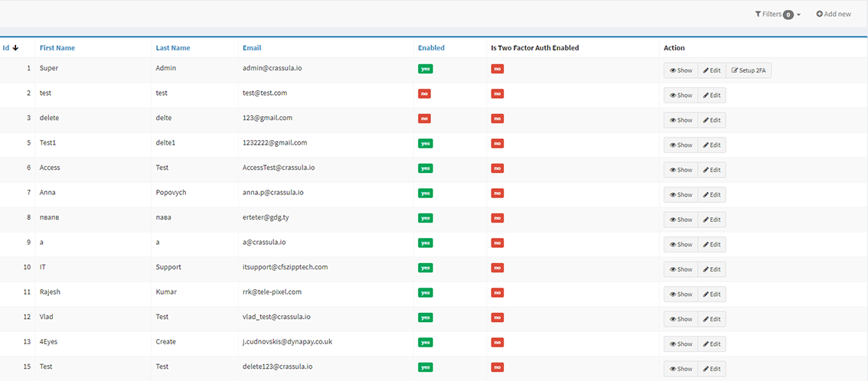The height and width of the screenshot is (381, 868).
Task: Sort by Email column header
Action: [x=252, y=47]
